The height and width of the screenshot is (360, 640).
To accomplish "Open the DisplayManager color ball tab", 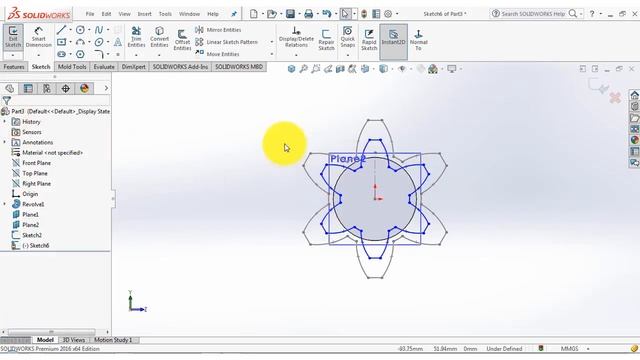I will tap(84, 89).
